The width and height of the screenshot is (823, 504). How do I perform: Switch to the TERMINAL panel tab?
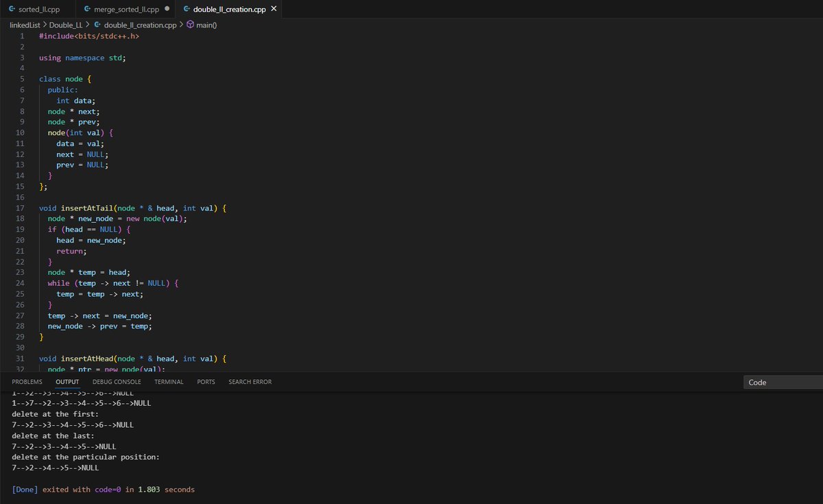tap(169, 382)
